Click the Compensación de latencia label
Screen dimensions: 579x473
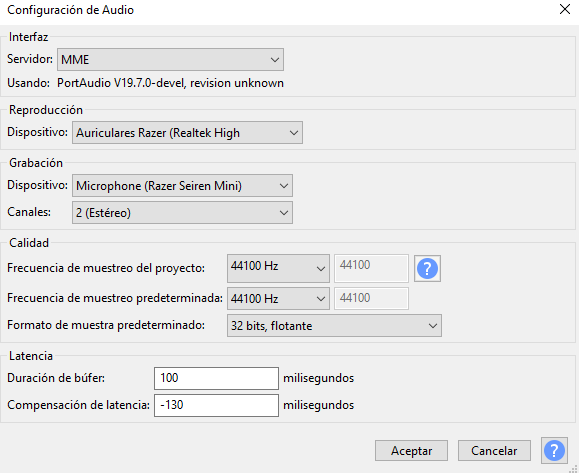[78, 405]
